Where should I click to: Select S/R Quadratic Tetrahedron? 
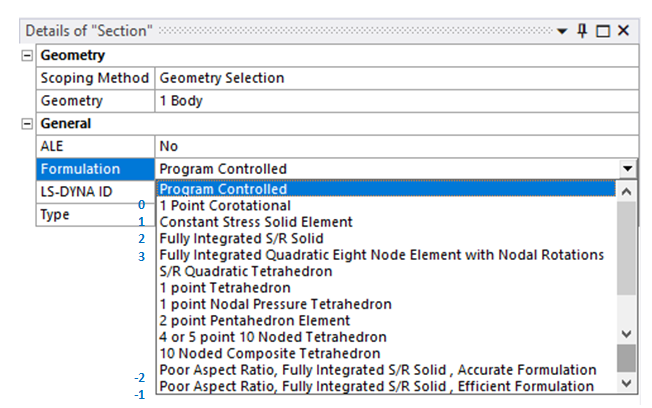pyautogui.click(x=246, y=271)
